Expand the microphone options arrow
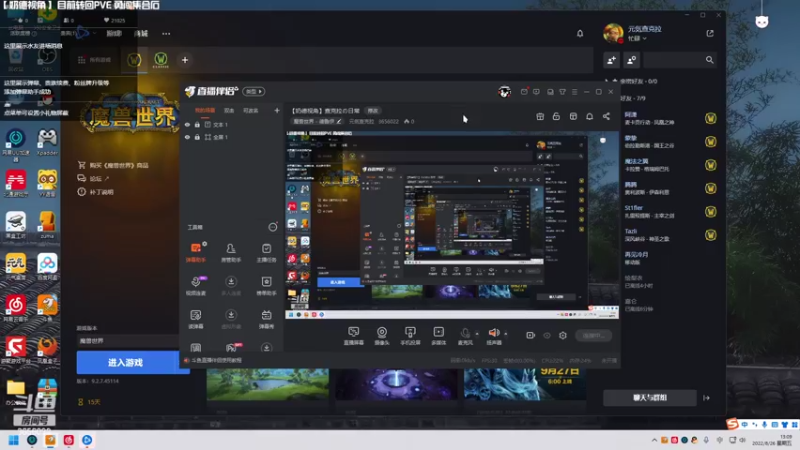 (x=477, y=334)
